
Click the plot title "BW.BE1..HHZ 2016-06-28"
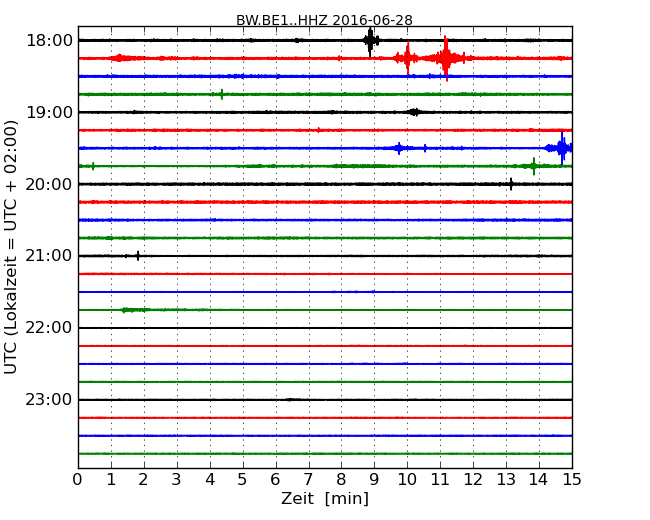click(x=324, y=20)
